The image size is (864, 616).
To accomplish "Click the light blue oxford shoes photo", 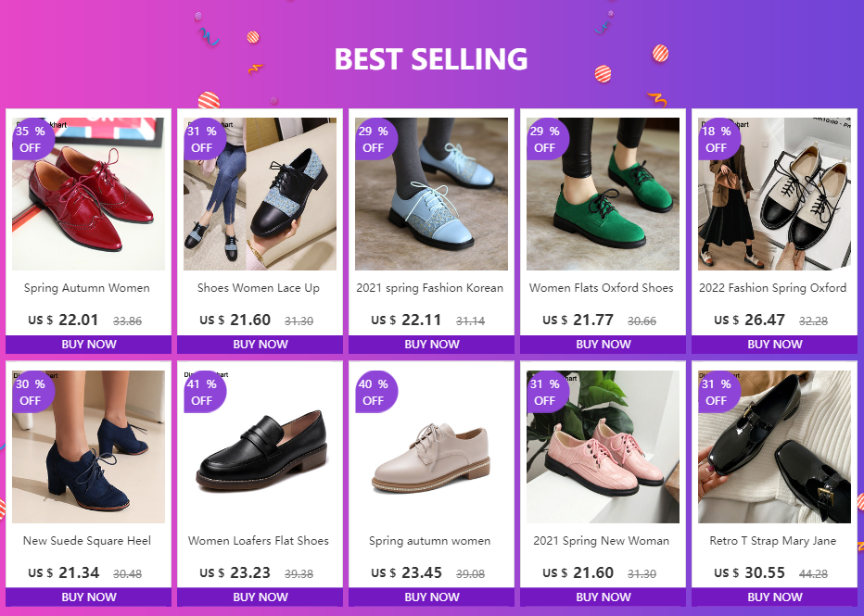I will [x=431, y=194].
